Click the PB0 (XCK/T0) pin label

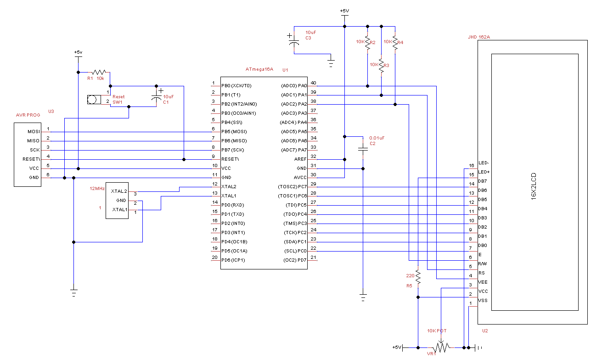(x=236, y=86)
